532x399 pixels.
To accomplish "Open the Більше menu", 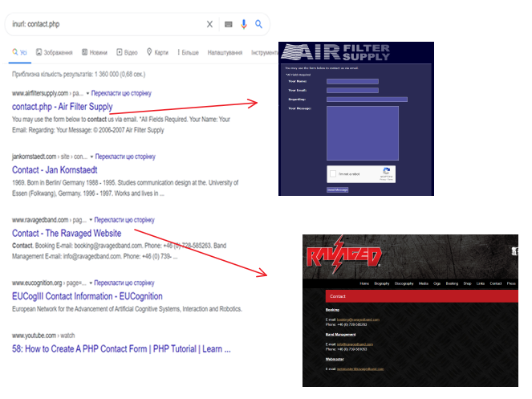I will click(188, 52).
